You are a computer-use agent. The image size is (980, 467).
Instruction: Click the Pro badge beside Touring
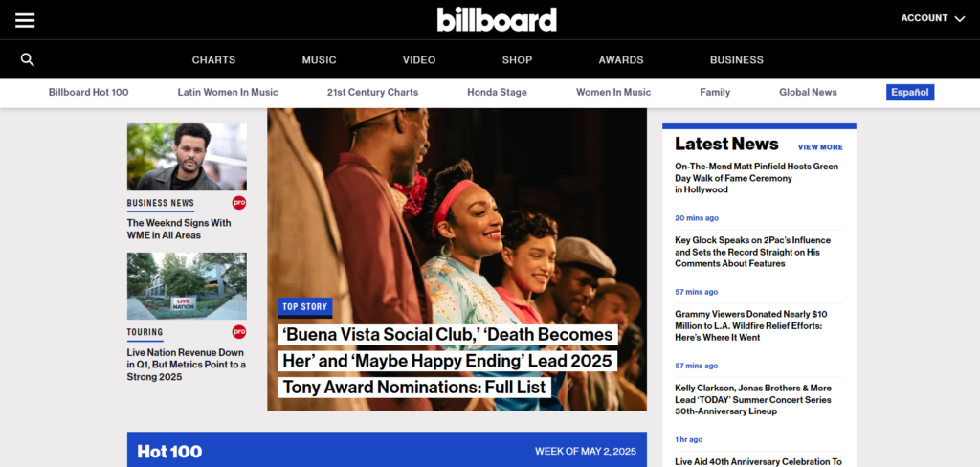point(238,332)
